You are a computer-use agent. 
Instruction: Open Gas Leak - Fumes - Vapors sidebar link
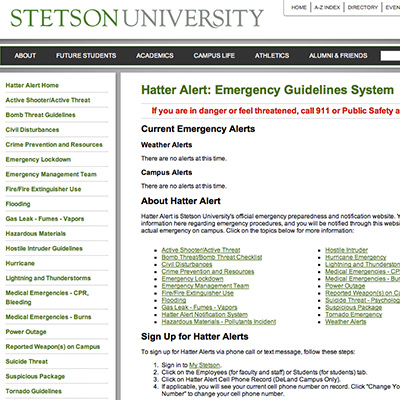click(x=45, y=219)
